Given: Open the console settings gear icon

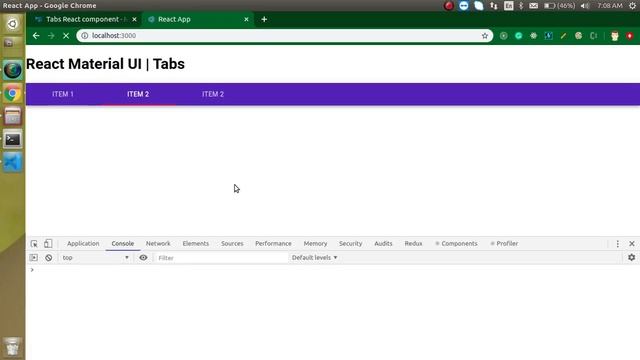Looking at the screenshot, I should [631, 257].
